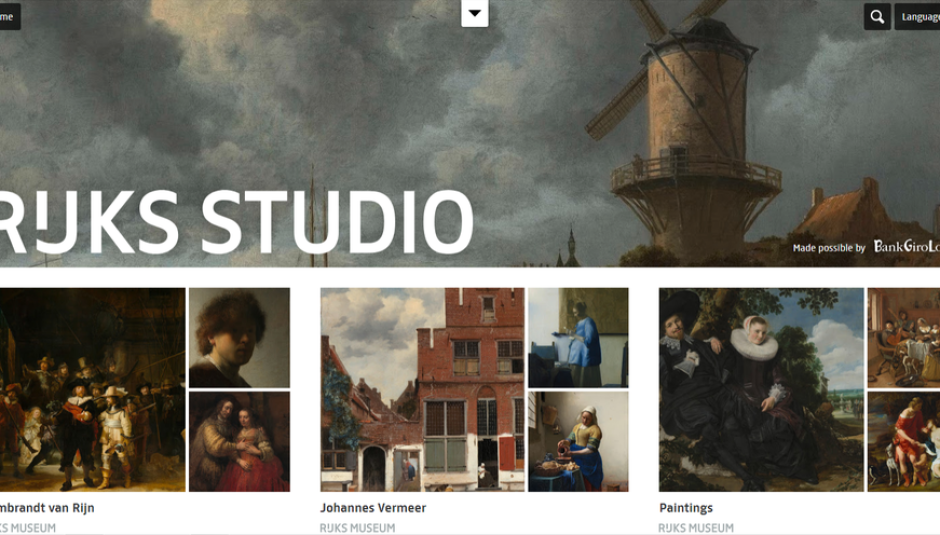Open search with magnifying glass icon

[x=876, y=17]
